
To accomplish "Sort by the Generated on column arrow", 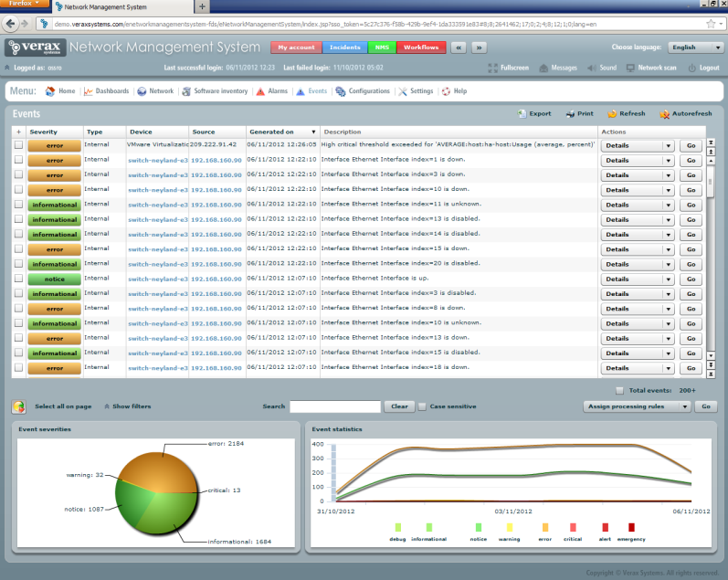I will coord(314,132).
